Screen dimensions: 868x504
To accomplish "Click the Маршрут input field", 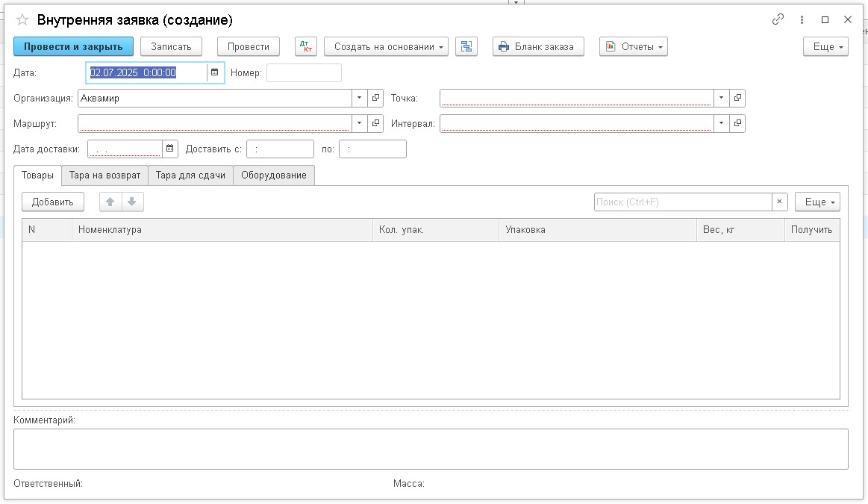I will (215, 123).
